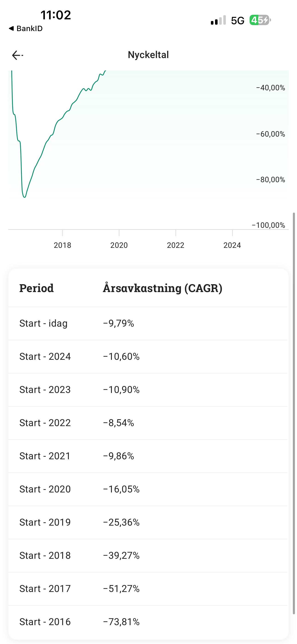Click the 2020 axis marker on chart

tap(119, 245)
